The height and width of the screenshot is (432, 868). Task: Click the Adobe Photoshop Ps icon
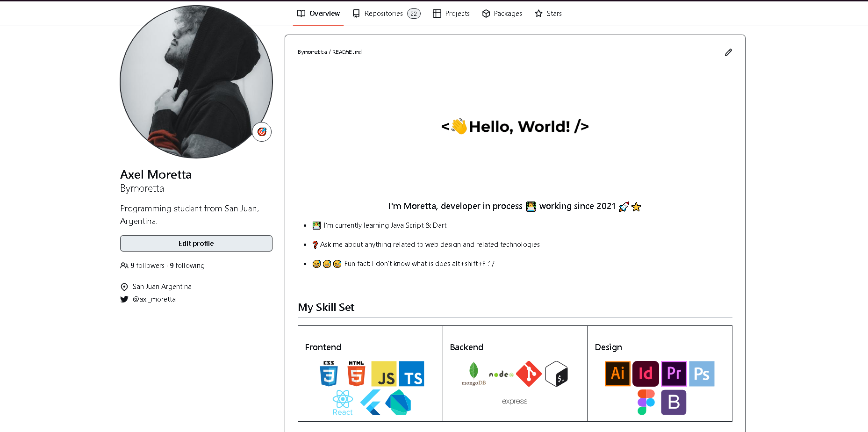tap(702, 374)
